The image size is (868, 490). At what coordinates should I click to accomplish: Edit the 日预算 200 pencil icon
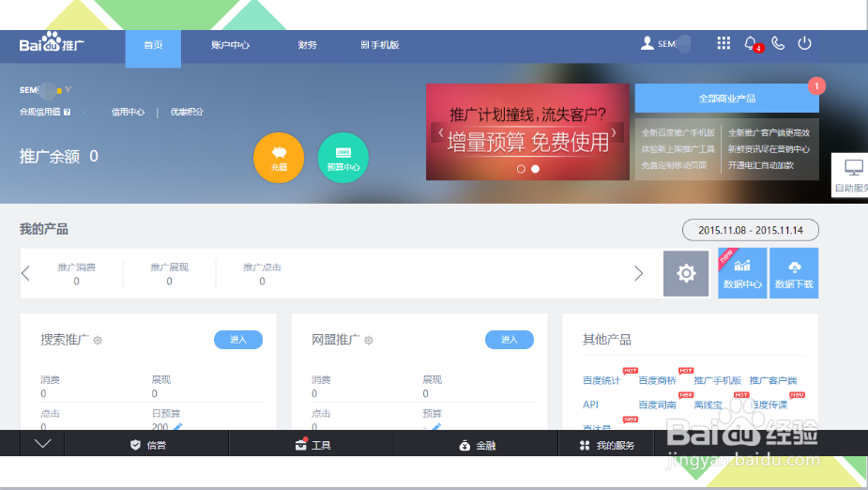pos(177,426)
